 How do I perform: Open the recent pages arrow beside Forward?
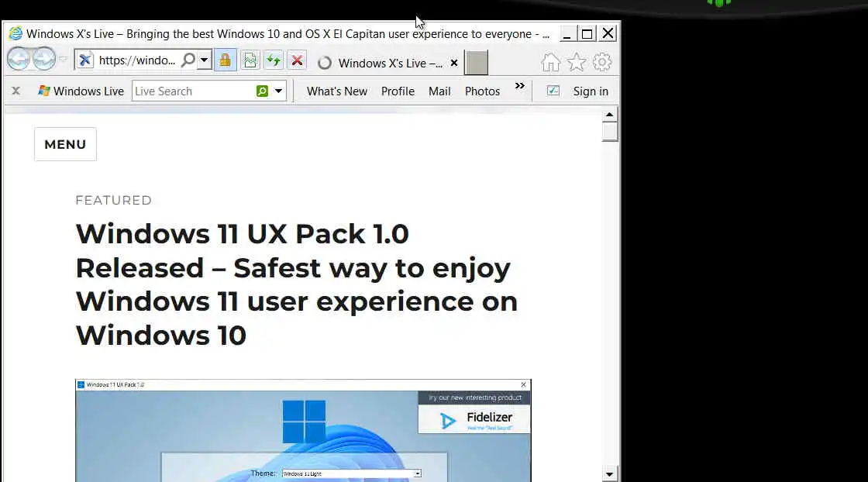63,59
